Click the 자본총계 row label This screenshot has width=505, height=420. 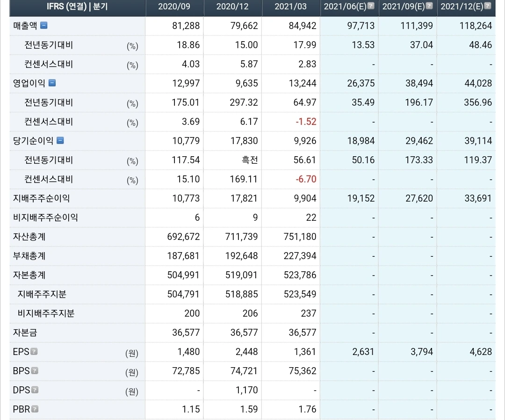point(29,275)
